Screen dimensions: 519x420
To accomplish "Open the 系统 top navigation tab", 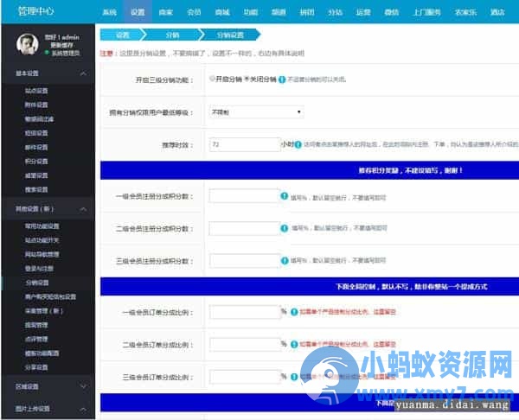I will tap(109, 12).
